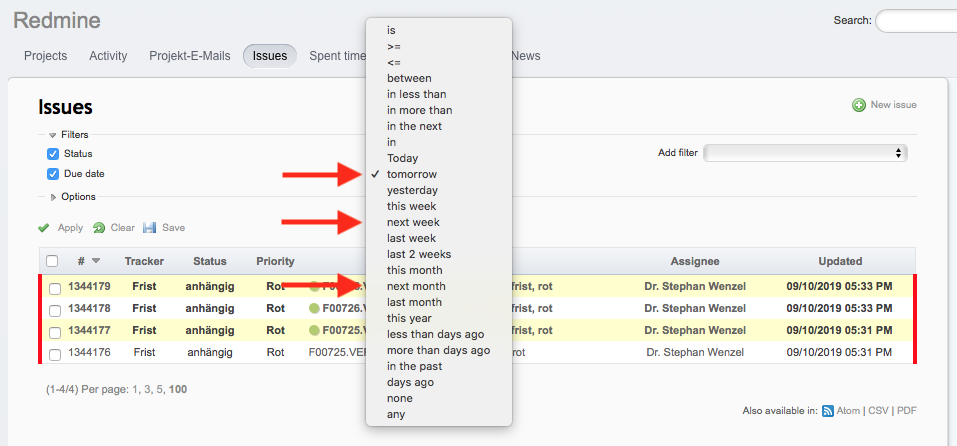
Task: Open the Add filter dropdown
Action: pyautogui.click(x=805, y=153)
